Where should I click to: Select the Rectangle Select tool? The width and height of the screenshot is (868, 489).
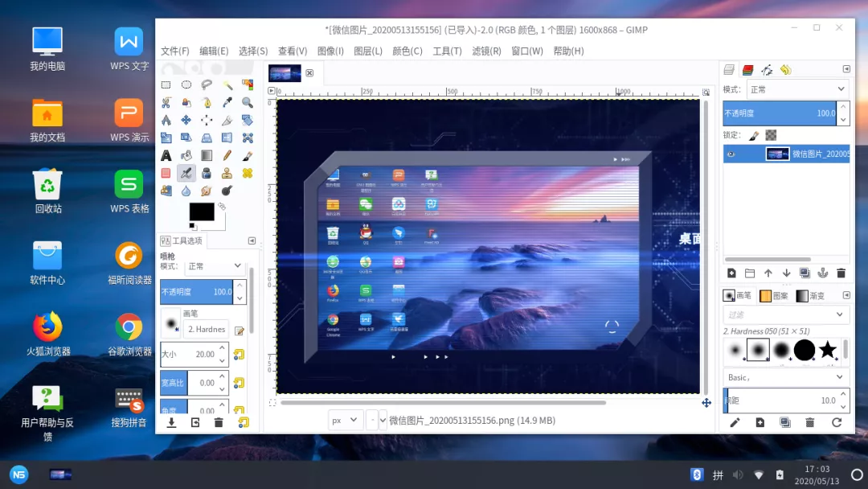(x=166, y=84)
